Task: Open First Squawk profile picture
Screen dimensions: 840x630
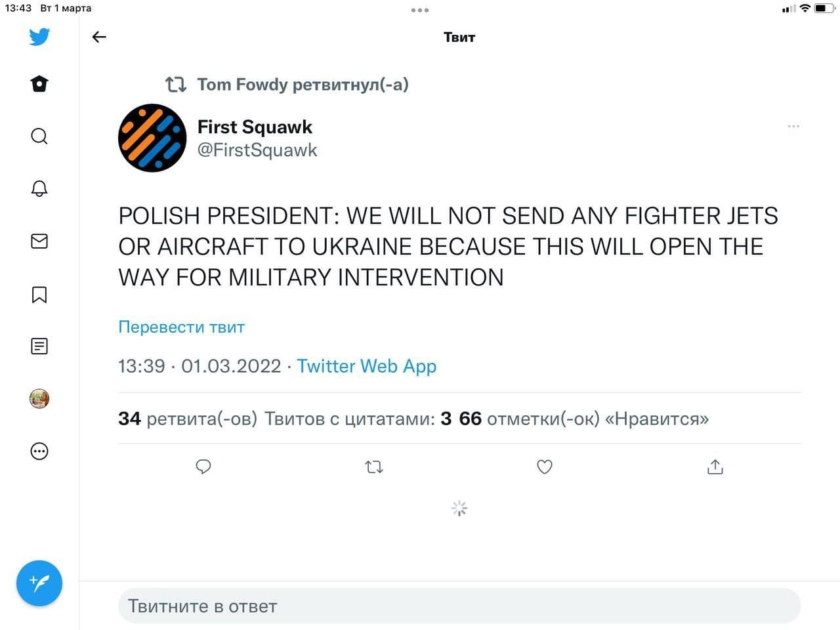Action: tap(152, 138)
